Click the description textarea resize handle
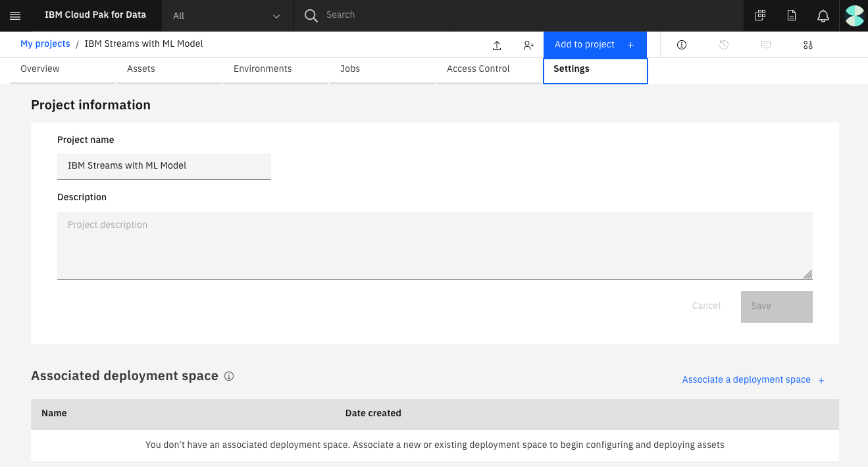Screen dimensions: 868x467 [x=807, y=275]
